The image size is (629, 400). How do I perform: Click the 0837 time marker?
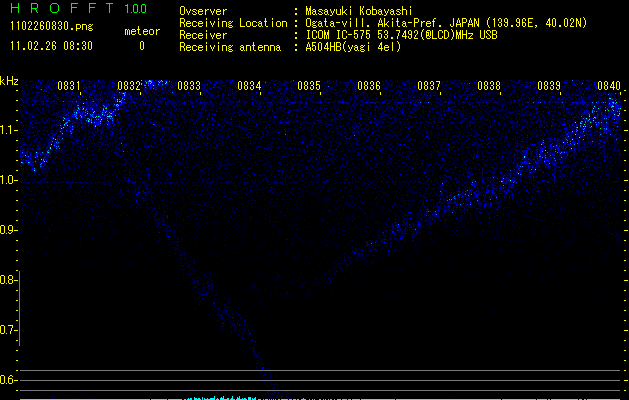(429, 86)
